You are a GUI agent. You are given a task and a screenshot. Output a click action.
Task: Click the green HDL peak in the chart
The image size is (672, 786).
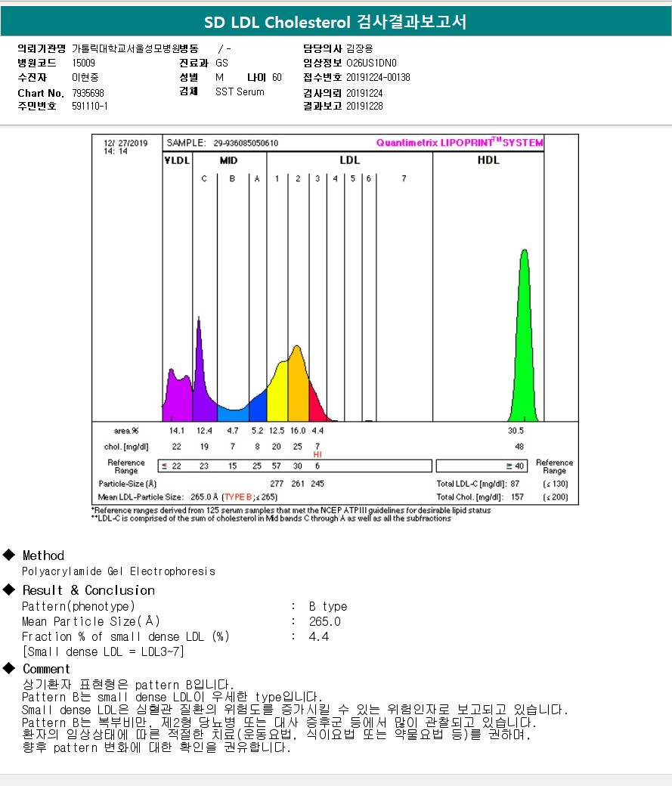pyautogui.click(x=524, y=351)
